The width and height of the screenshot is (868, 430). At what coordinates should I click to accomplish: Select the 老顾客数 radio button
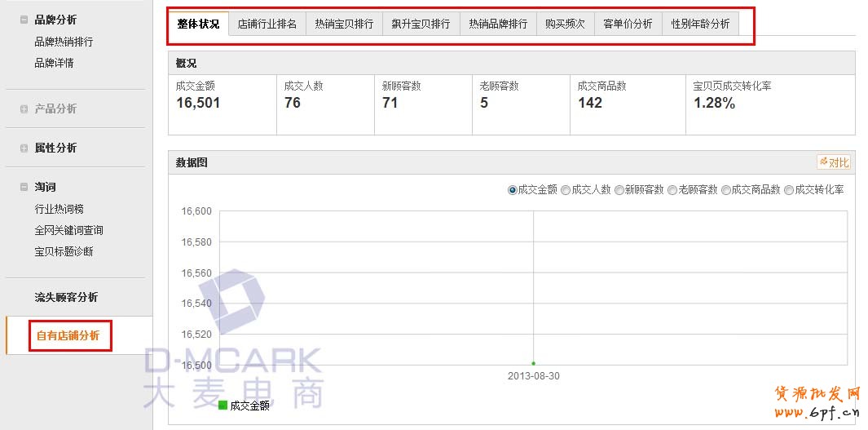pos(672,190)
